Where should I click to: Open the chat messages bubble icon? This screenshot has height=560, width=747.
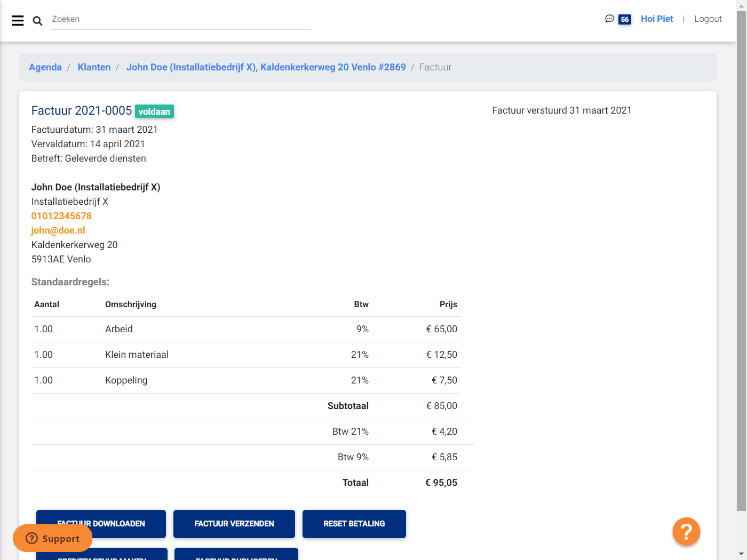tap(609, 18)
